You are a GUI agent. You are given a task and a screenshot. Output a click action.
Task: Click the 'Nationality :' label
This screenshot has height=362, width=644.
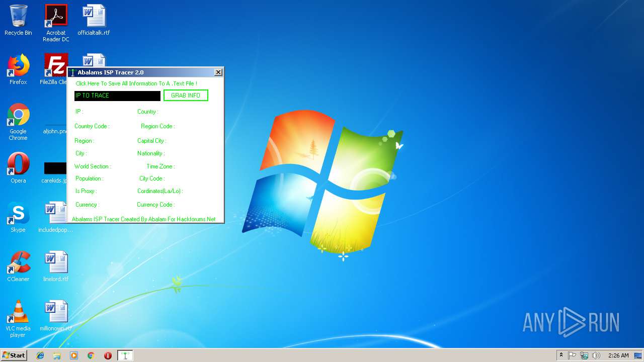[x=151, y=153]
